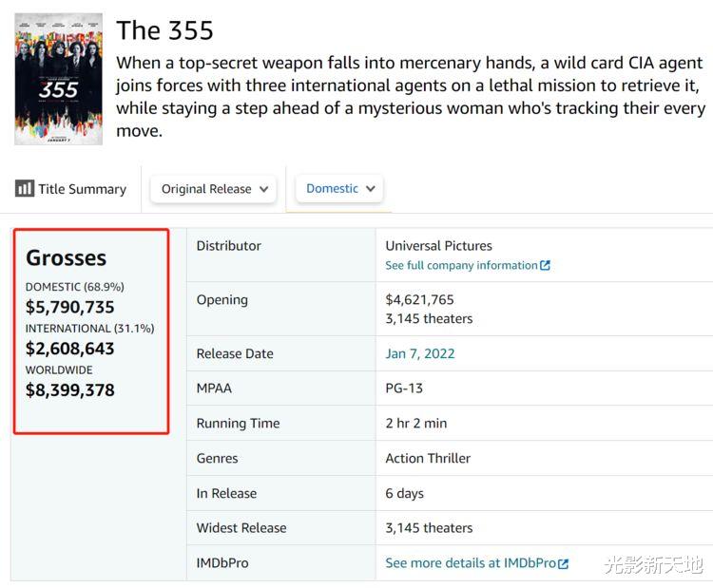713x588 pixels.
Task: Select the Title Summary tab
Action: (x=71, y=188)
